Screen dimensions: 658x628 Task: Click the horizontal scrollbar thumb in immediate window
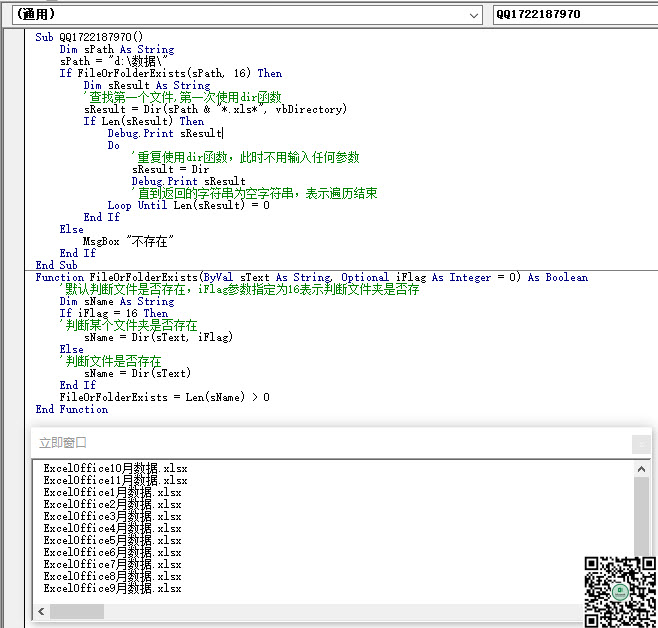[x=77, y=611]
